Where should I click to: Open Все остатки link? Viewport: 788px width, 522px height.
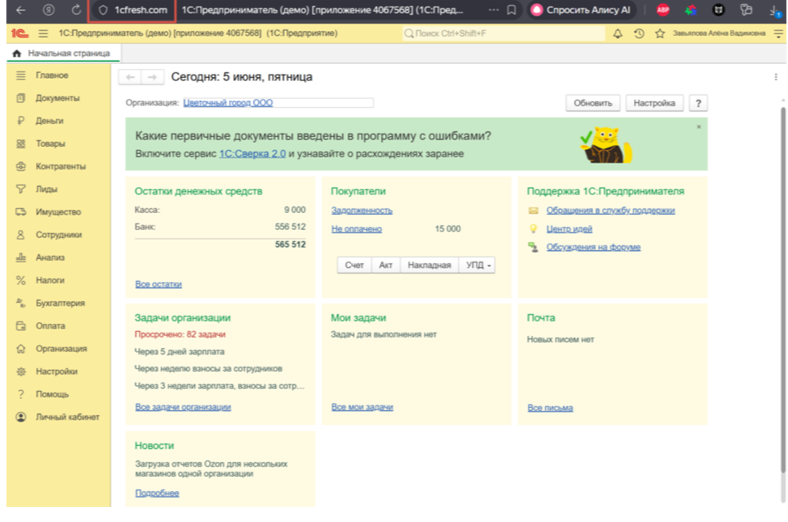pos(158,284)
